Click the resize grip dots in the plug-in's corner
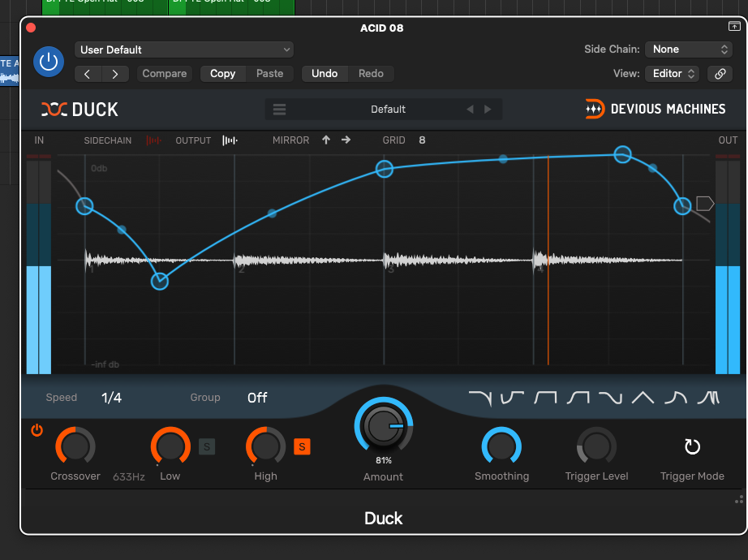Screen dimensions: 748x560 click(739, 499)
